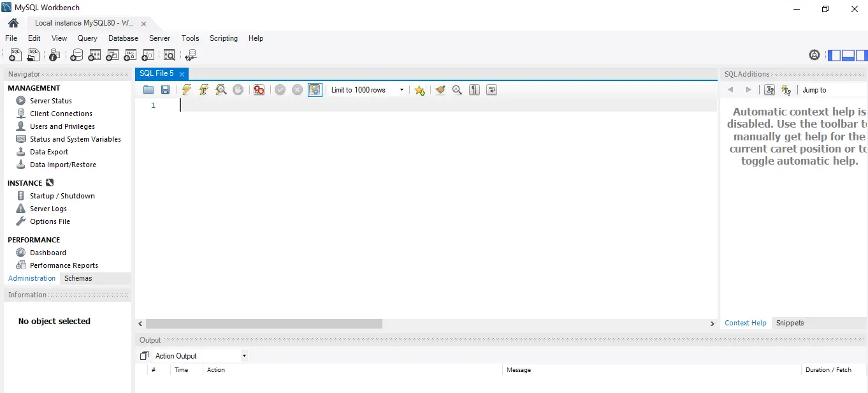Viewport: 868px width, 393px height.
Task: Toggle auto-commit mode in the query toolbar
Action: (314, 89)
